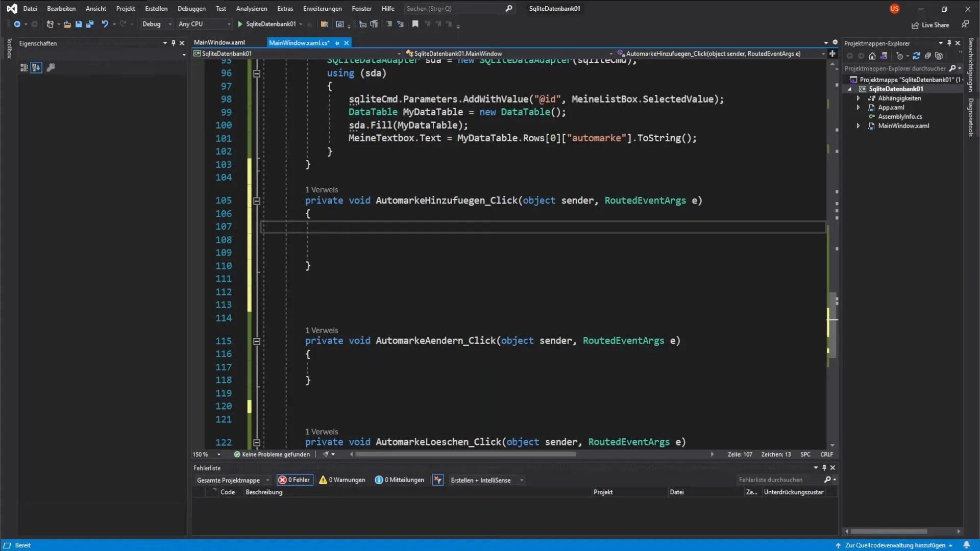Click the home icon in Projektmappen-Explorer
This screenshot has width=980, height=551.
click(872, 56)
